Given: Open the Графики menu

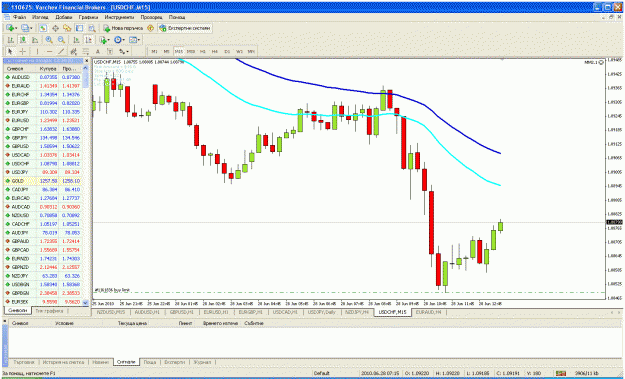Looking at the screenshot, I should click(x=88, y=18).
